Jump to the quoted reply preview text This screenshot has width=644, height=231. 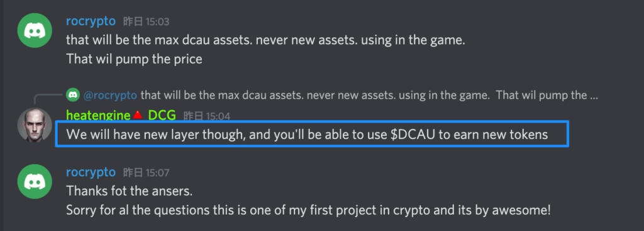(x=369, y=96)
